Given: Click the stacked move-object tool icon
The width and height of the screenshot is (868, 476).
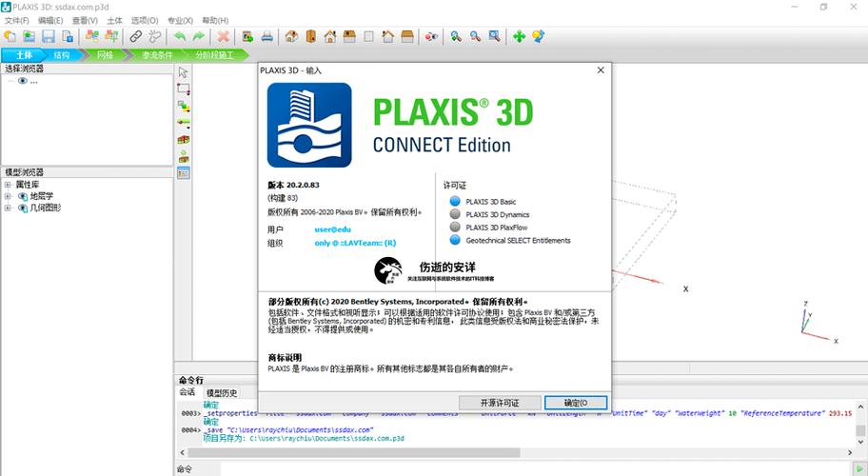Looking at the screenshot, I should [x=184, y=106].
